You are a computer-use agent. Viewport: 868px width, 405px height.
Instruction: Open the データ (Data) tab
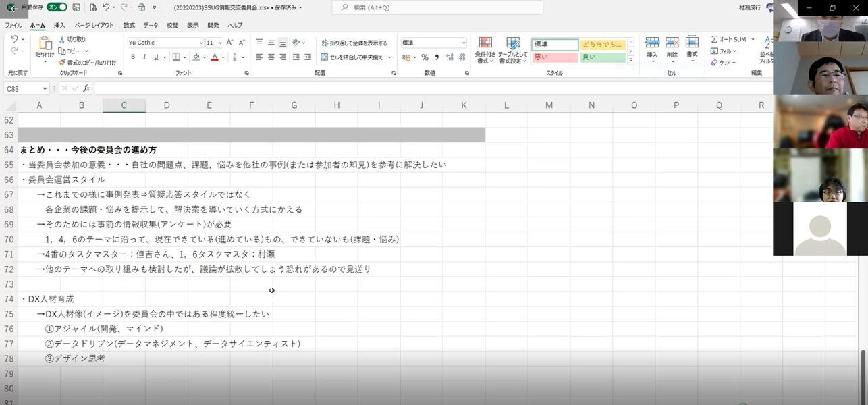point(151,25)
